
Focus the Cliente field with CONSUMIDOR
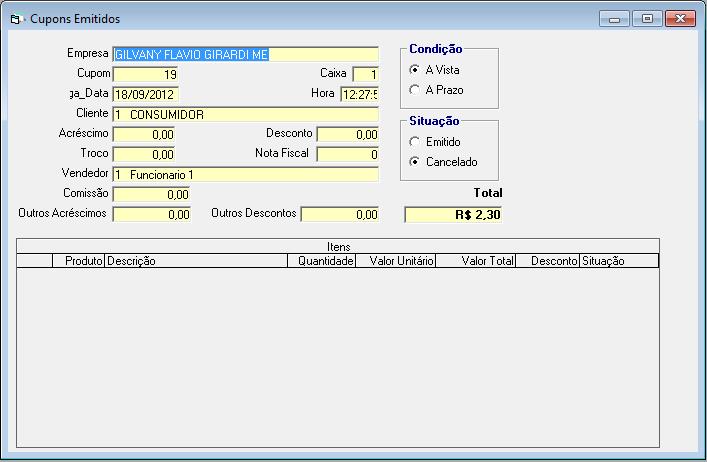click(246, 114)
